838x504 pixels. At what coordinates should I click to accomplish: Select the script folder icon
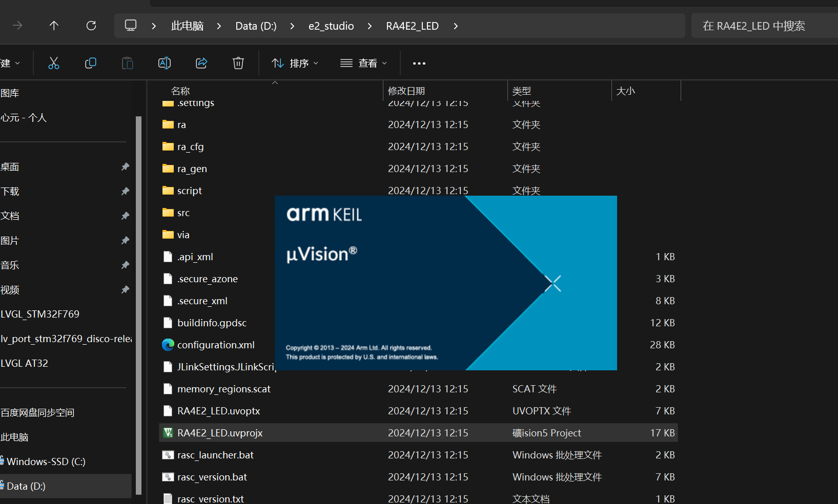coord(168,191)
